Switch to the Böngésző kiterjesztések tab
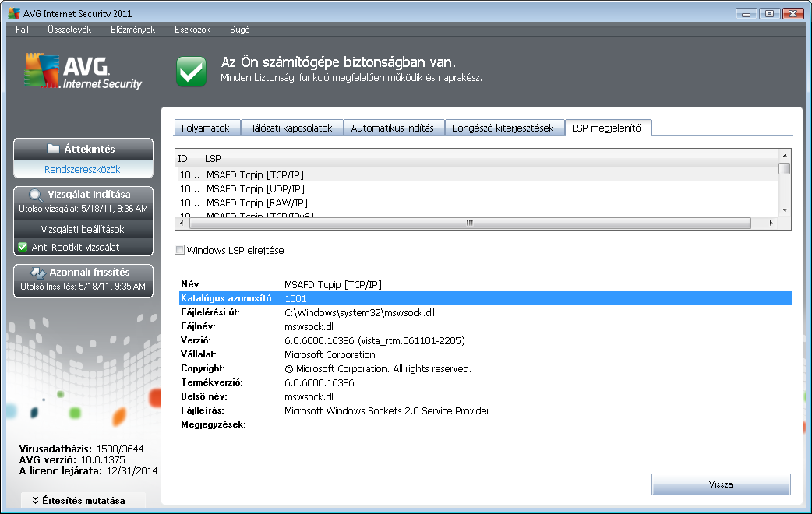Screen dimensions: 812x514 click(504, 128)
